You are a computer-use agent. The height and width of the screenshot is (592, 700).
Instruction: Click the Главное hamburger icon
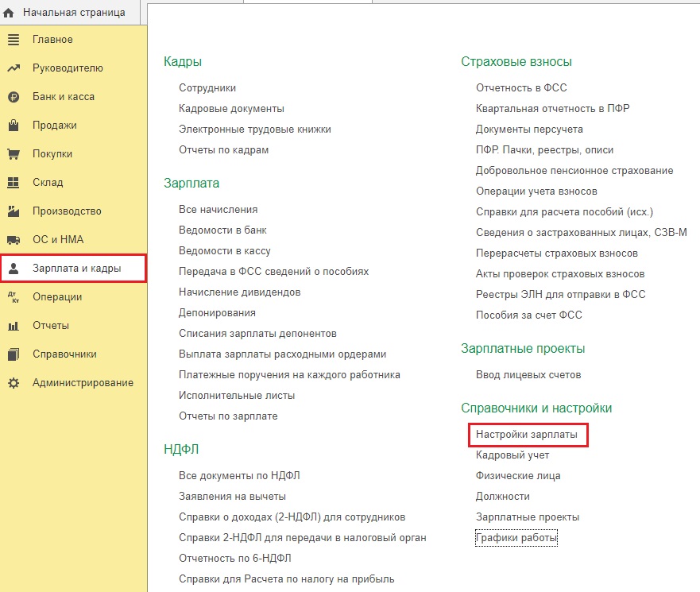14,40
